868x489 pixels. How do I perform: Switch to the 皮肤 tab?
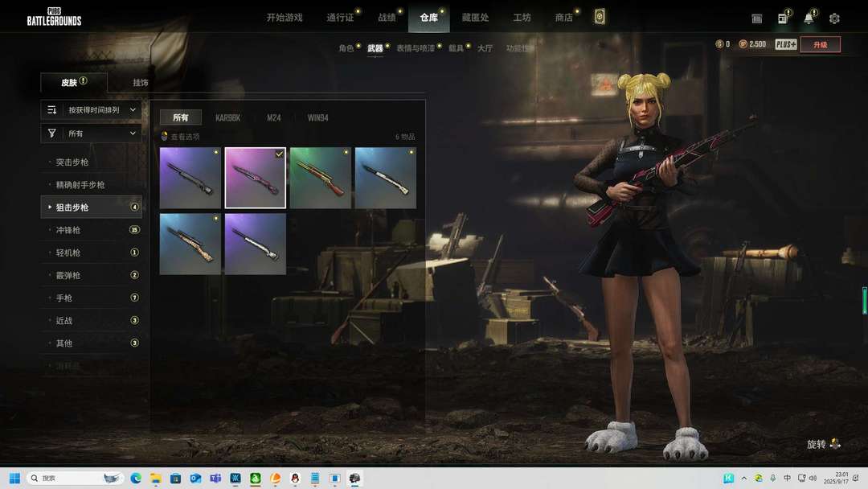pos(74,83)
